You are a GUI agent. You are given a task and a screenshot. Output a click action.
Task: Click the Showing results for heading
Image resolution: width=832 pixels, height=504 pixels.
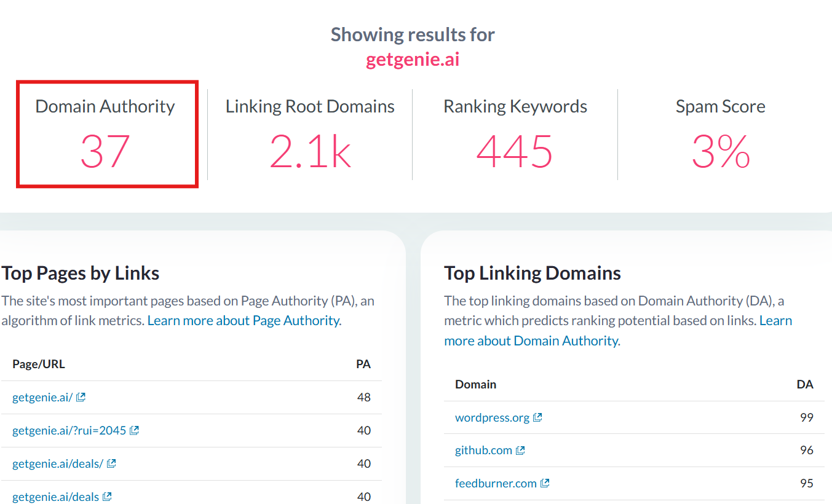[x=413, y=34]
